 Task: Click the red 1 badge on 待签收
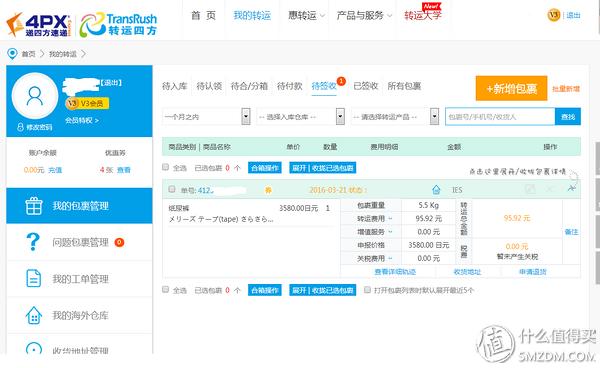point(341,81)
